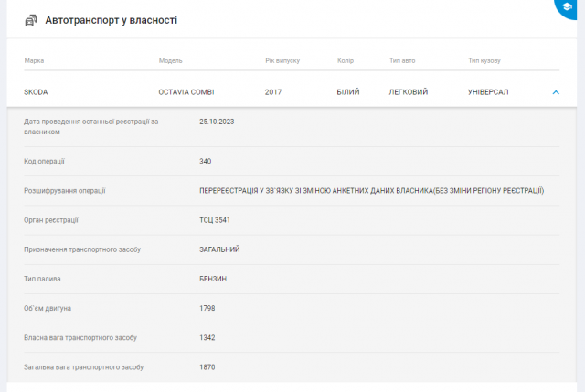
Task: Click the Колір column header
Action: pos(346,60)
